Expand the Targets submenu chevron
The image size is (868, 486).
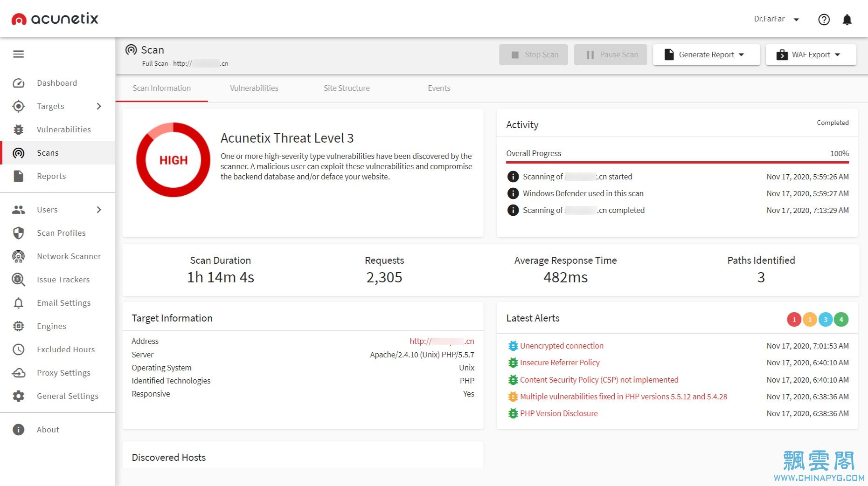click(99, 106)
